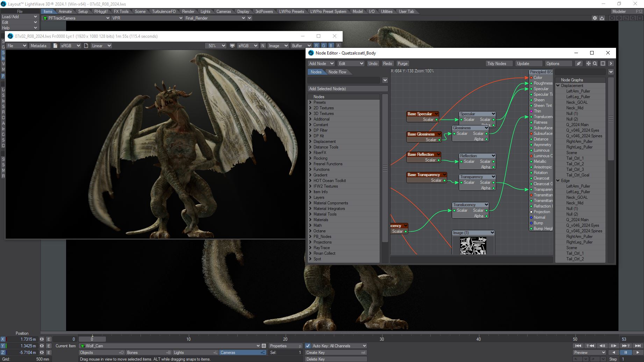The height and width of the screenshot is (362, 644).
Task: Toggle the alpha channel A button
Action: tap(338, 46)
